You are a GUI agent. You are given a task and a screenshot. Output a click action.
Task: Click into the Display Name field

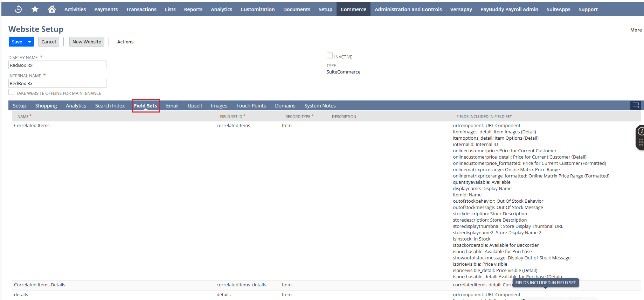[x=57, y=65]
